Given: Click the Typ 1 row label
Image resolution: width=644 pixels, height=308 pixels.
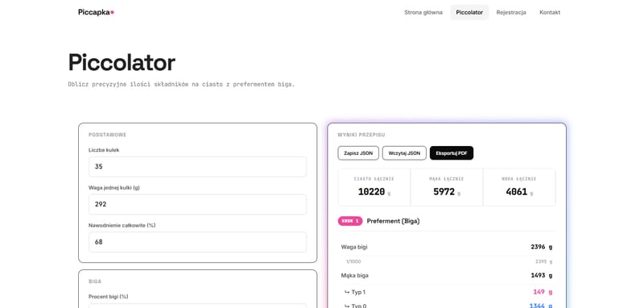Looking at the screenshot, I should point(355,292).
